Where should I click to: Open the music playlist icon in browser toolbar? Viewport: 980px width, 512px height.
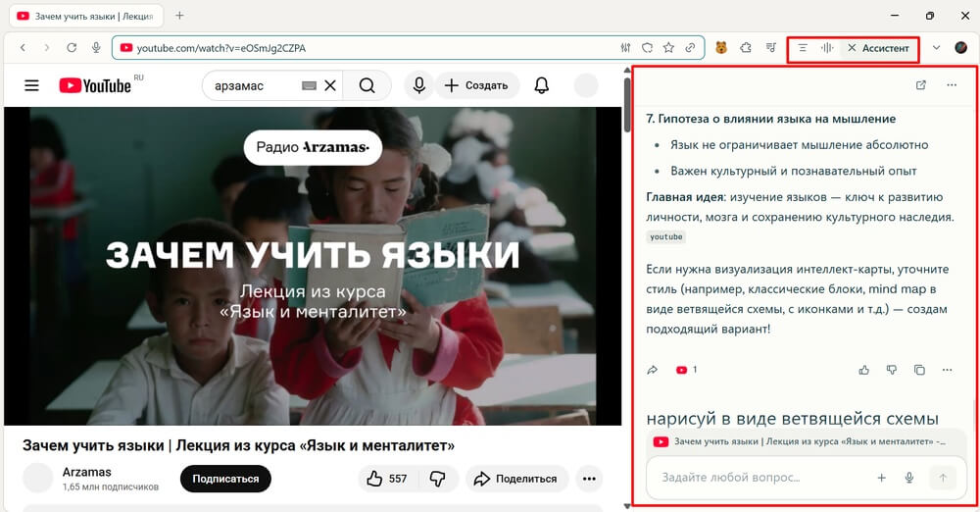coord(771,47)
